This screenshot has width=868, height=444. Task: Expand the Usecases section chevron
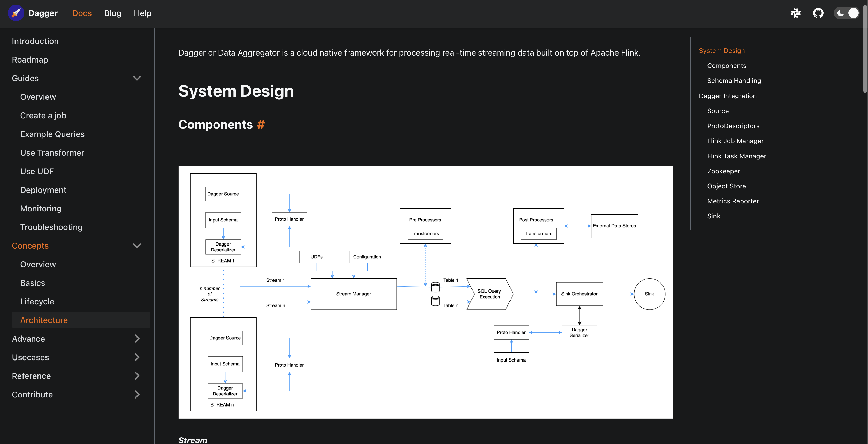137,357
